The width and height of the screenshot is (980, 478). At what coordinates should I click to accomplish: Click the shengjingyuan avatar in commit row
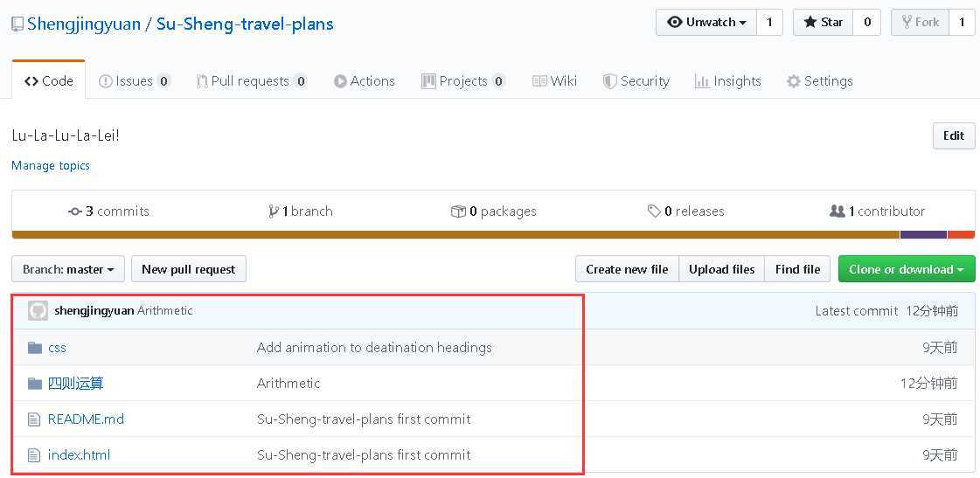[x=38, y=310]
